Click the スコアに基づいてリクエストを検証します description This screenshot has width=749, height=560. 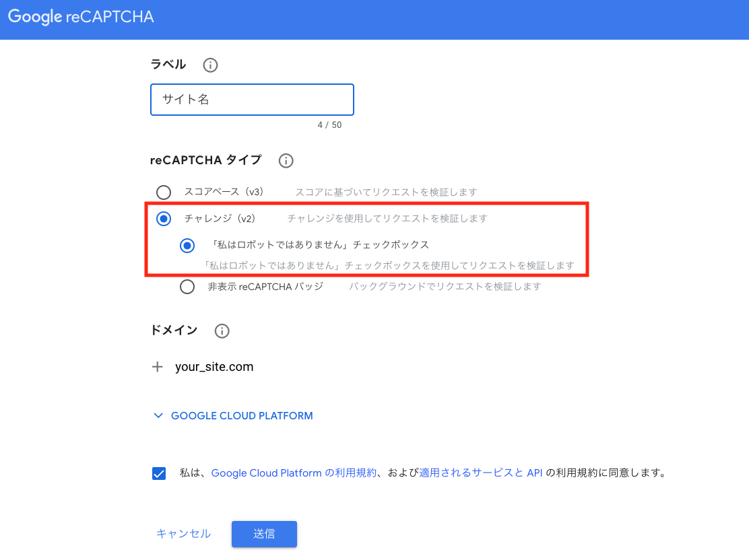[x=386, y=192]
